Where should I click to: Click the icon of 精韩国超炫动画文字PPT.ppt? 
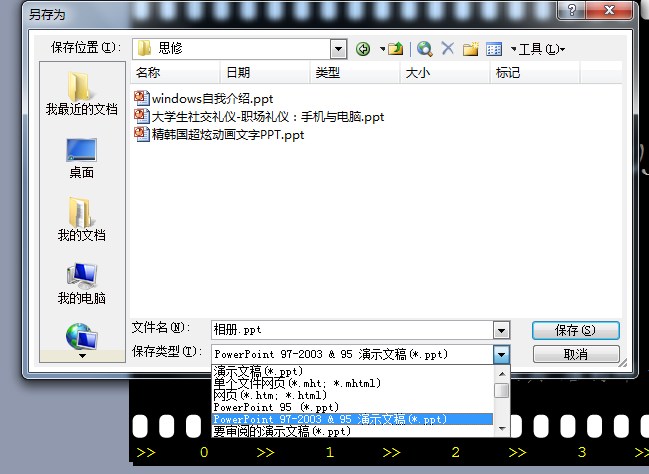tap(142, 134)
